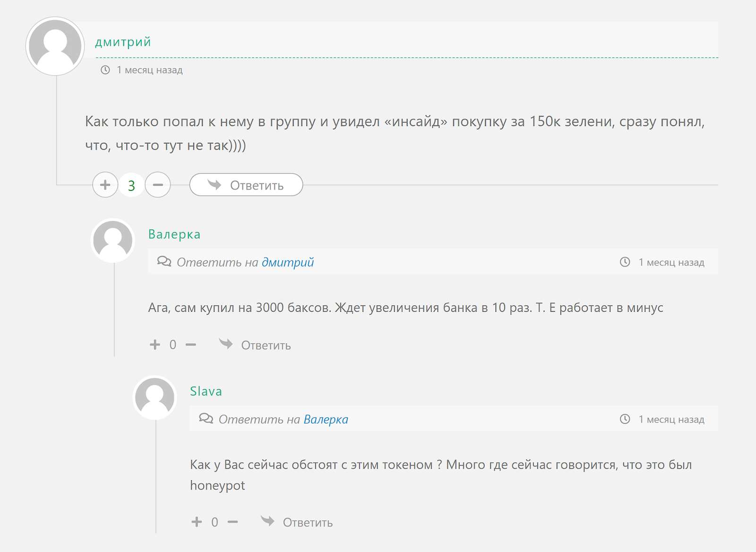Open Slava author name link
Screen dimensions: 756x552
[206, 391]
